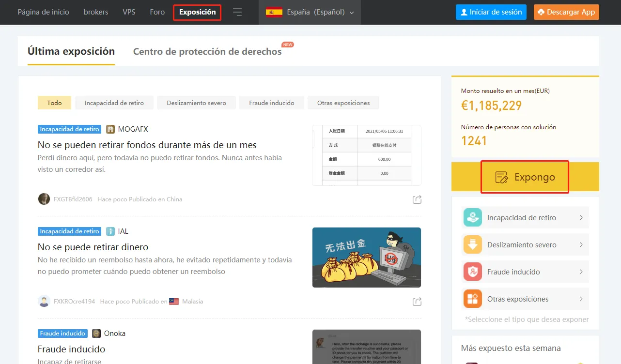Screen dimensions: 621x364
Task: Open the MOGAFX payment receipt thumbnail
Action: point(367,155)
